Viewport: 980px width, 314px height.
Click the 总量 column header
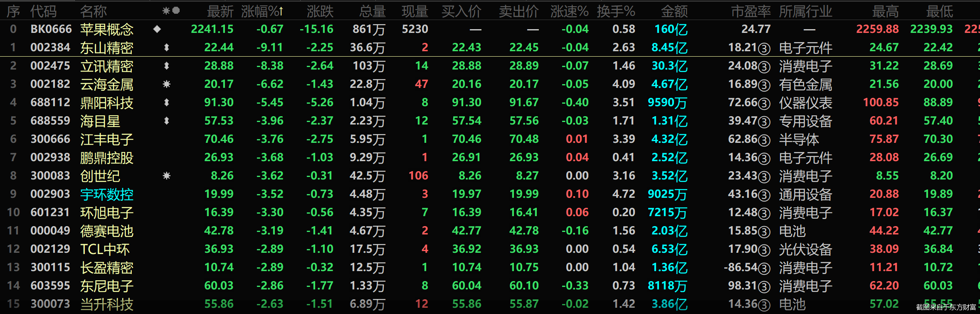tap(372, 11)
